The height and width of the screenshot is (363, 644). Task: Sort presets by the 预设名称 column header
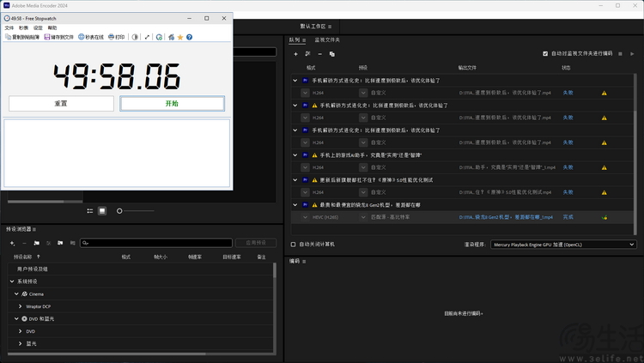pyautogui.click(x=22, y=257)
